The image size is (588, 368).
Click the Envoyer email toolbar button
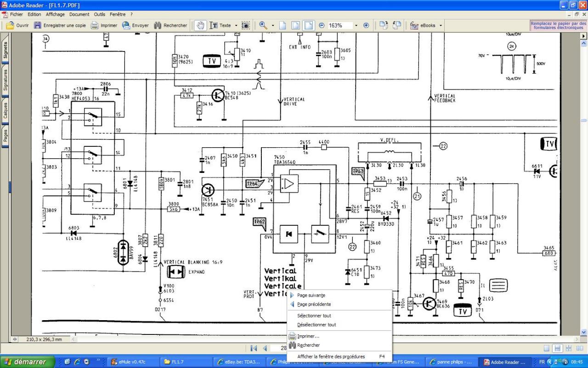[x=136, y=25]
